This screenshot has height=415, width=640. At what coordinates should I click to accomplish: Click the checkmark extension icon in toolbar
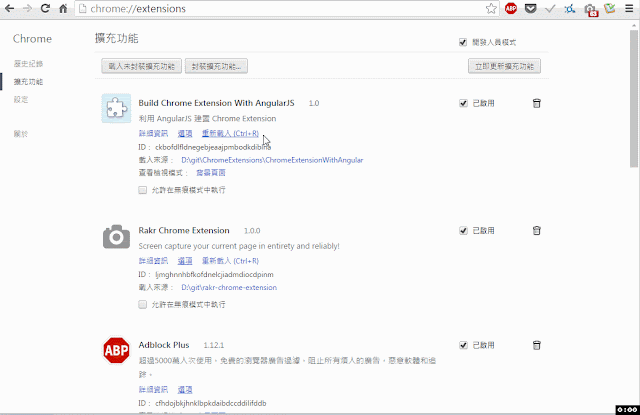550,8
